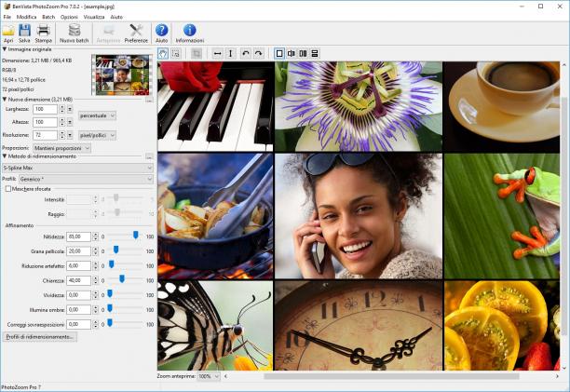Switch to side-by-side split preview

303,54
